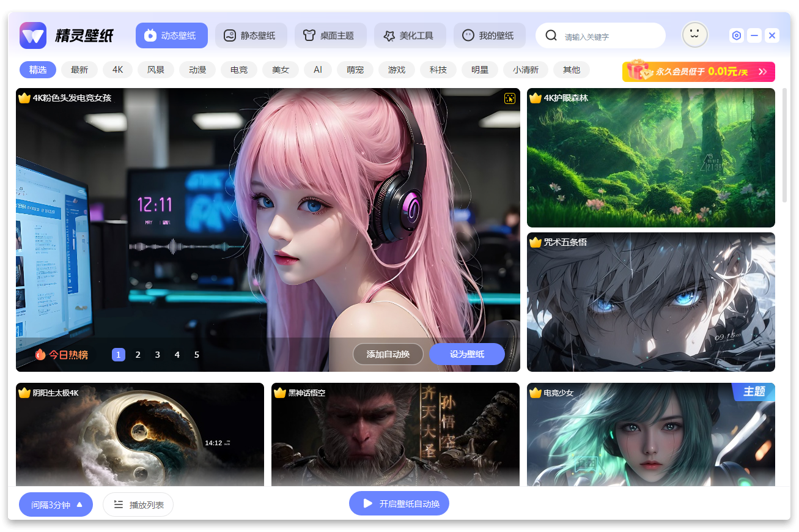This screenshot has height=532, width=799.
Task: Open the 播放列表 playlist
Action: tap(138, 504)
